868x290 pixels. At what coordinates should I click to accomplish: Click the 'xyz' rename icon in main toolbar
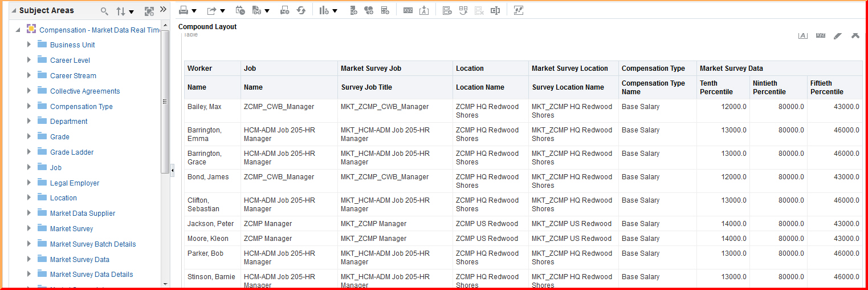(407, 10)
